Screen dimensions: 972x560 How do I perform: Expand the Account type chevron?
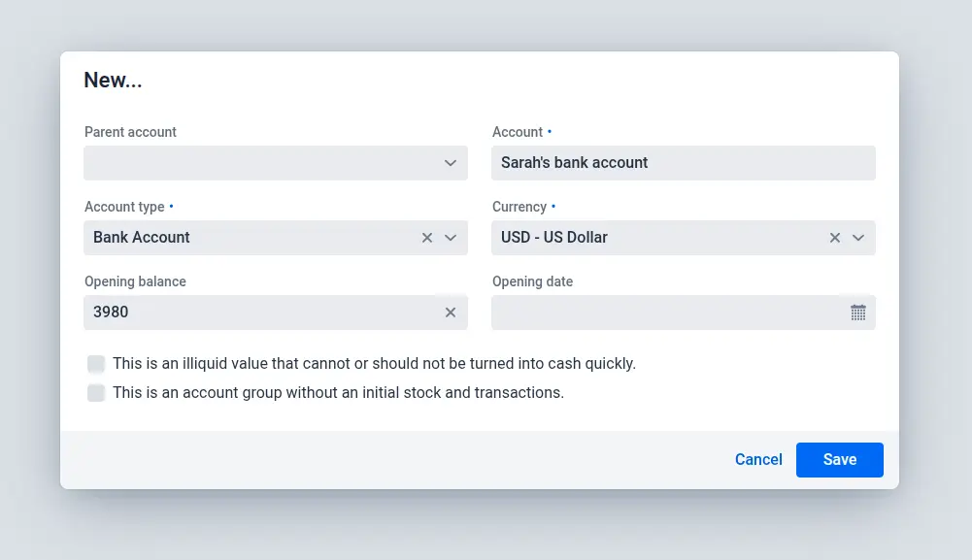click(450, 238)
